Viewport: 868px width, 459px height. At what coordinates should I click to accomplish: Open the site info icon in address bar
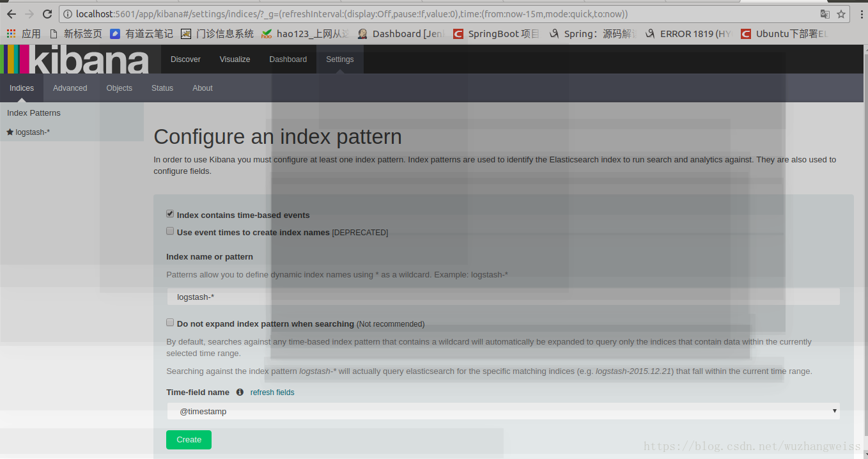(68, 14)
